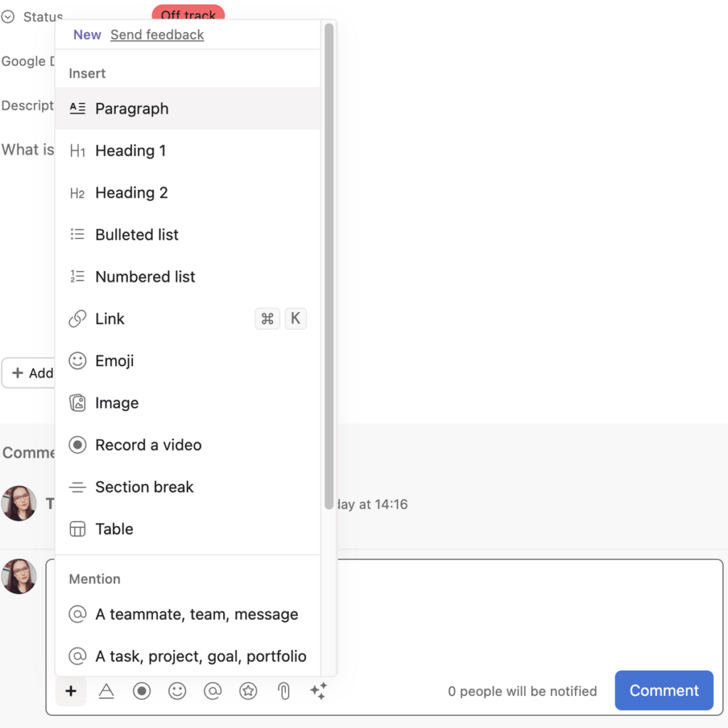
Task: Select the record video icon in the toolbar
Action: pos(141,690)
